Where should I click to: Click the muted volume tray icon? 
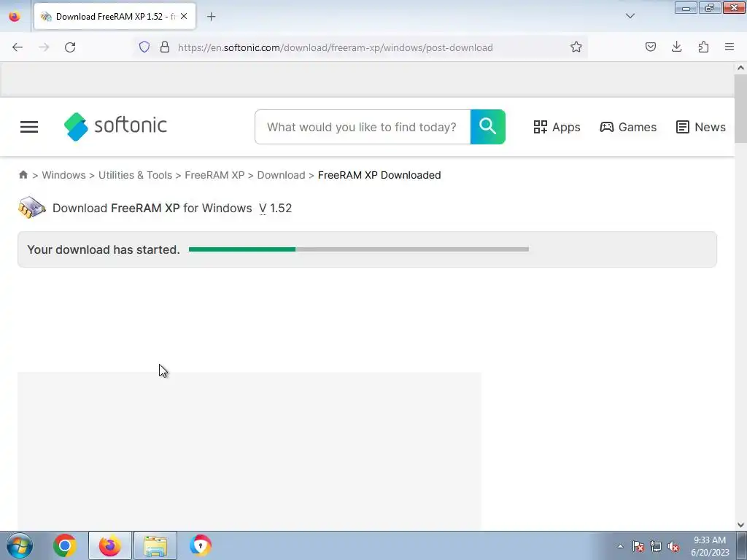click(x=673, y=546)
